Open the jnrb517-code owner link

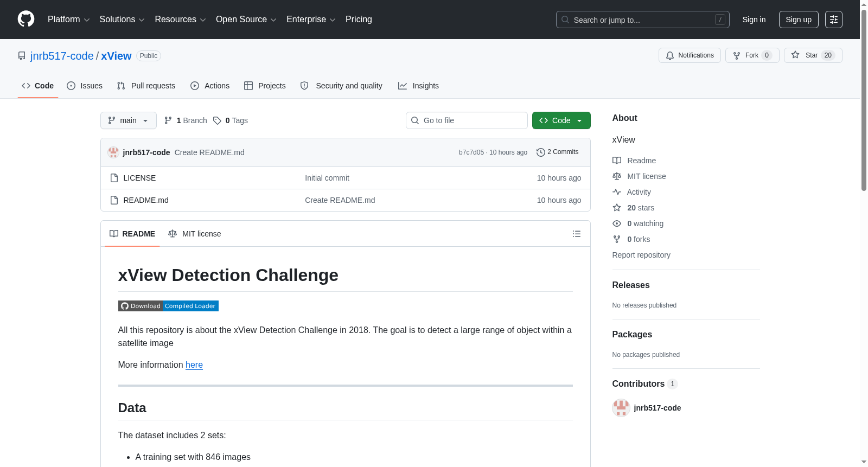62,56
